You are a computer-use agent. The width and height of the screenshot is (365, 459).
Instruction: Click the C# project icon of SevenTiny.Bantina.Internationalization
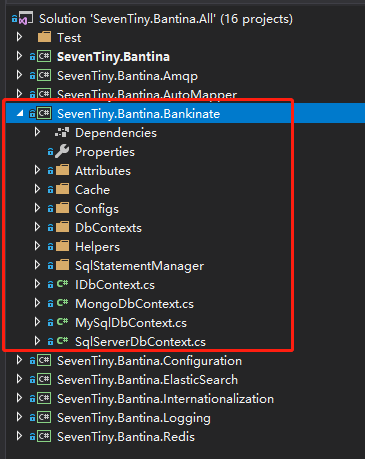click(x=44, y=398)
